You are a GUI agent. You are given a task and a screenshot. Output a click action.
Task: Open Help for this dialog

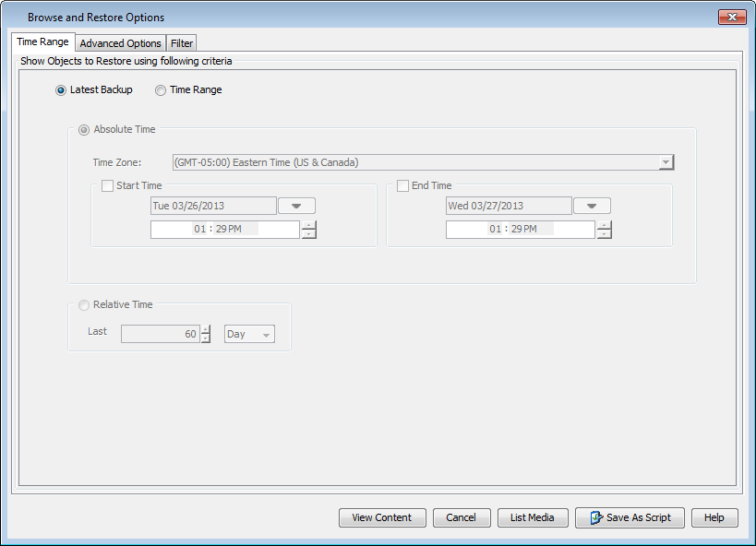pyautogui.click(x=714, y=518)
